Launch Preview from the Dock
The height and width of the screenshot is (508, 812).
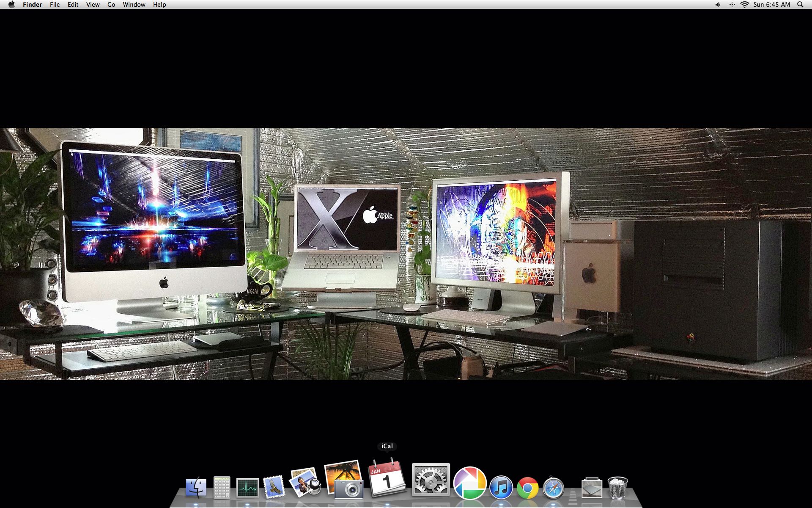point(304,483)
